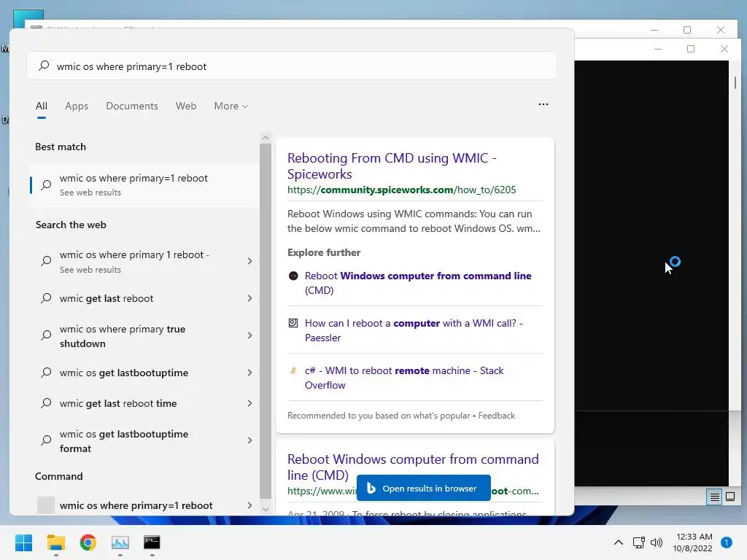Open search options ellipsis menu
The image size is (747, 560).
543,104
